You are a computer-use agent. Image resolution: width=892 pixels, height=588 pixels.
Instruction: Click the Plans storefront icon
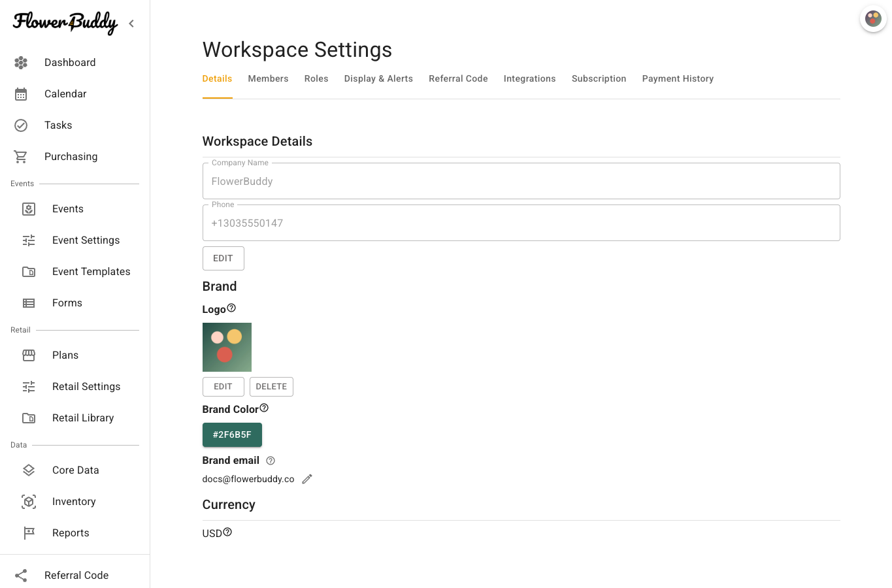(x=29, y=355)
